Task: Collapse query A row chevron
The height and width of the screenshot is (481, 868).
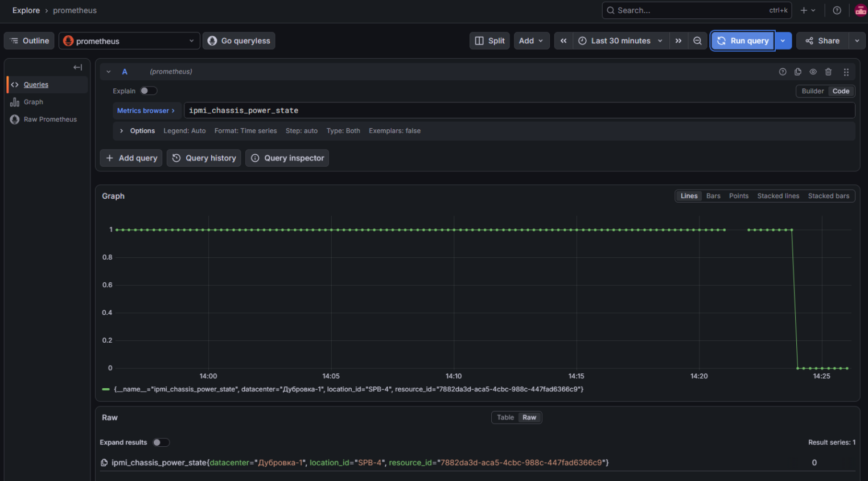Action: pyautogui.click(x=109, y=72)
